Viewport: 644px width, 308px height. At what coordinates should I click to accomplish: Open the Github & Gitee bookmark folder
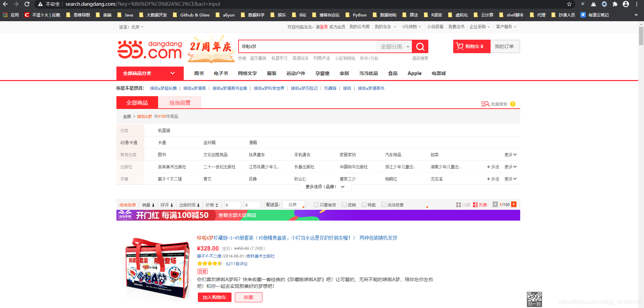191,15
